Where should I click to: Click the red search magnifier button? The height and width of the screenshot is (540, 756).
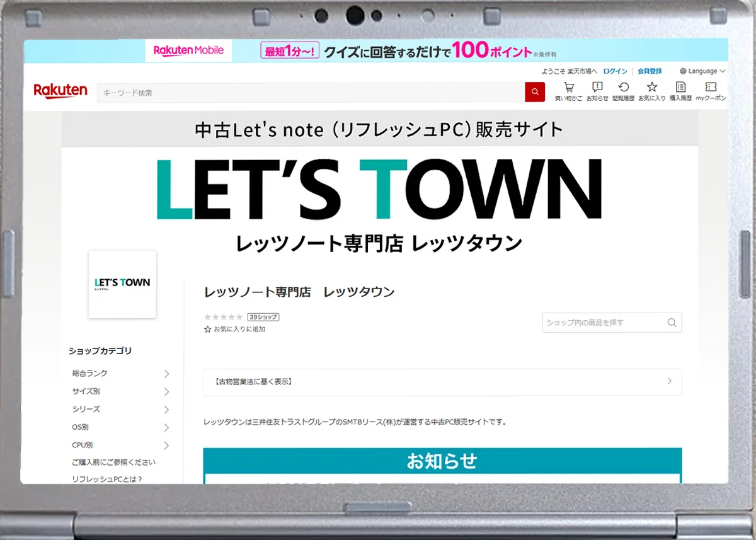click(x=535, y=93)
